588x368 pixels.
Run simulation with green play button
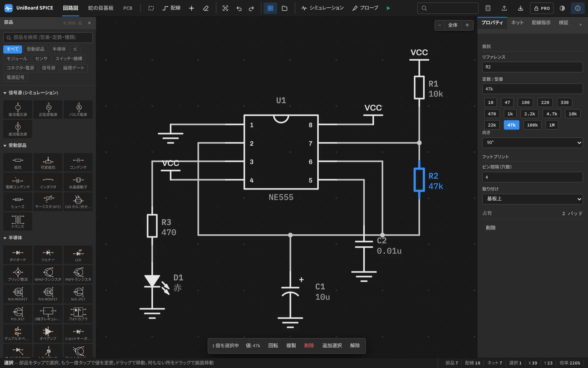click(x=388, y=8)
